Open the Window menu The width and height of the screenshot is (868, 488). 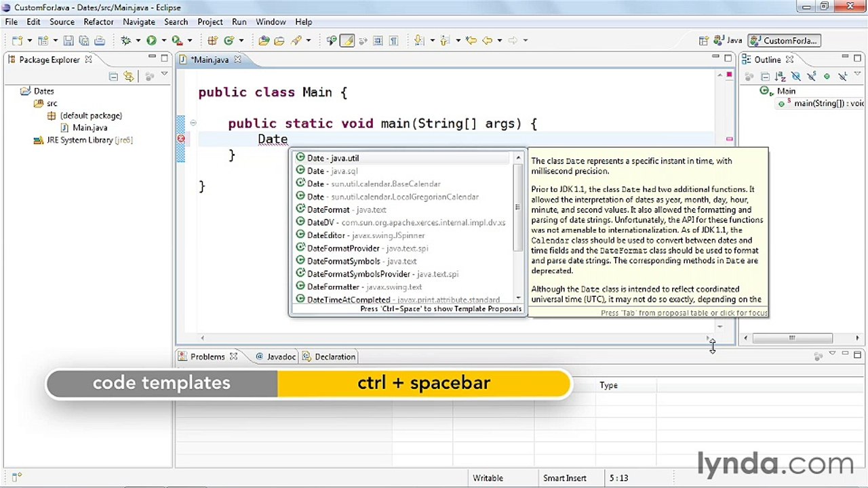(x=271, y=22)
